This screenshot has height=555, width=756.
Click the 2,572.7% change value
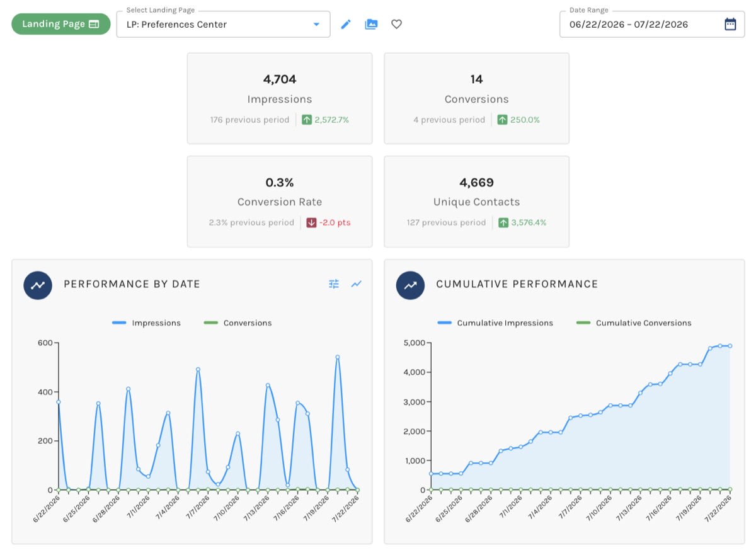coord(332,120)
